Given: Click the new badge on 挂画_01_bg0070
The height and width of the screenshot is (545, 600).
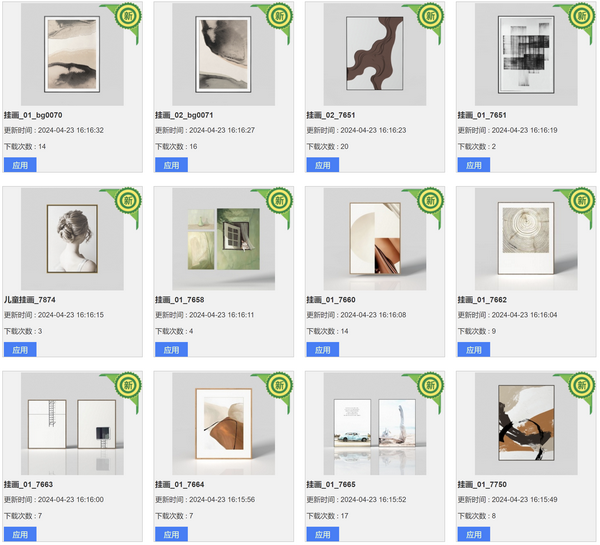Looking at the screenshot, I should (x=128, y=16).
